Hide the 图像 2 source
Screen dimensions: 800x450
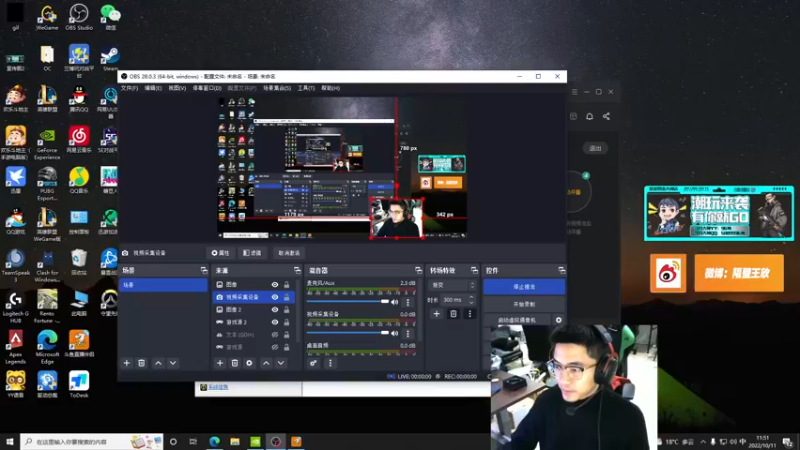(274, 310)
